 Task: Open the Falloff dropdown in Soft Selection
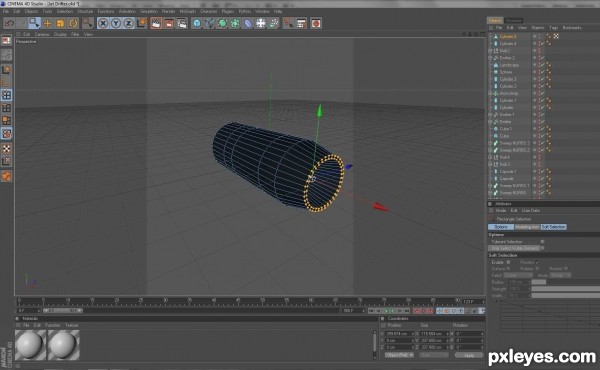518,275
